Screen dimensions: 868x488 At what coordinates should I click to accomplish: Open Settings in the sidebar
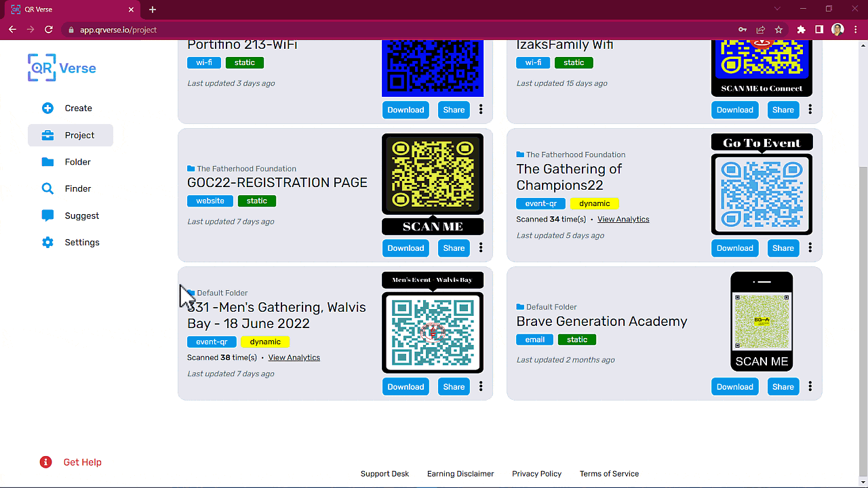pyautogui.click(x=71, y=243)
